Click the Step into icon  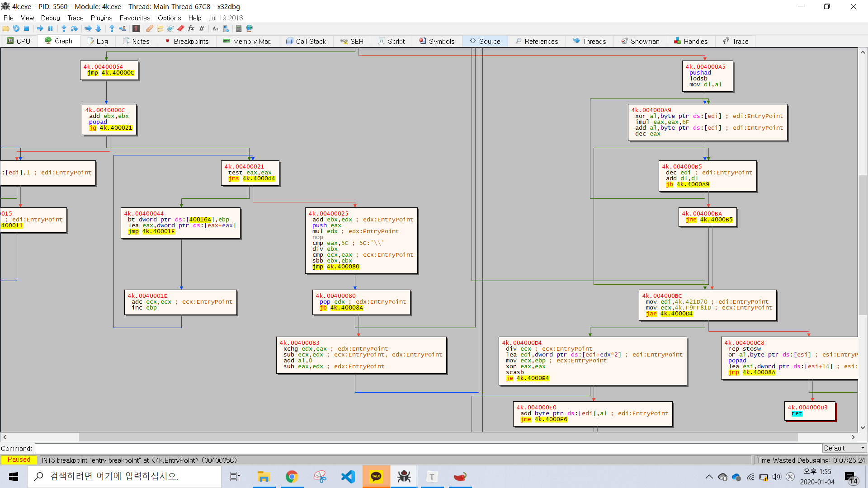[64, 28]
